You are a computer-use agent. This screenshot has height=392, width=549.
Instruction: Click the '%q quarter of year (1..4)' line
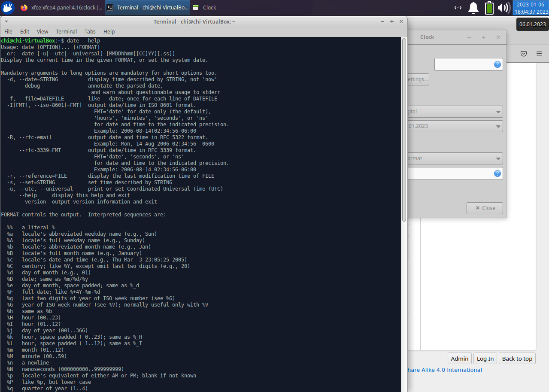point(47,389)
